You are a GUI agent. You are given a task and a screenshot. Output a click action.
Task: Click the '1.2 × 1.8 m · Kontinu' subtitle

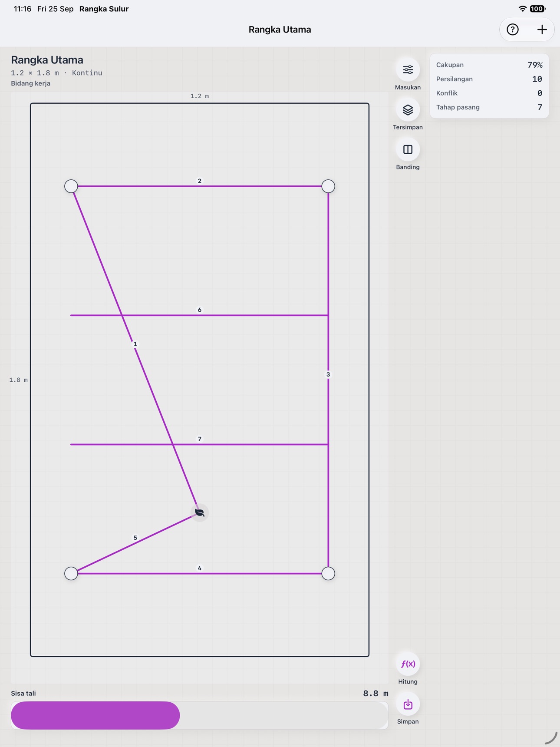coord(56,73)
